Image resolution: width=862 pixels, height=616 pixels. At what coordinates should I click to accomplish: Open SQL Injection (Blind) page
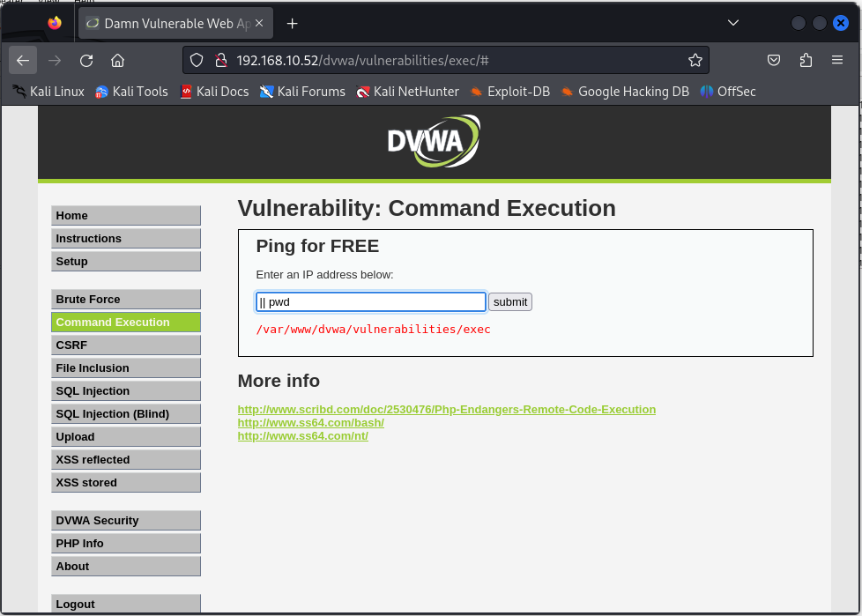click(126, 414)
